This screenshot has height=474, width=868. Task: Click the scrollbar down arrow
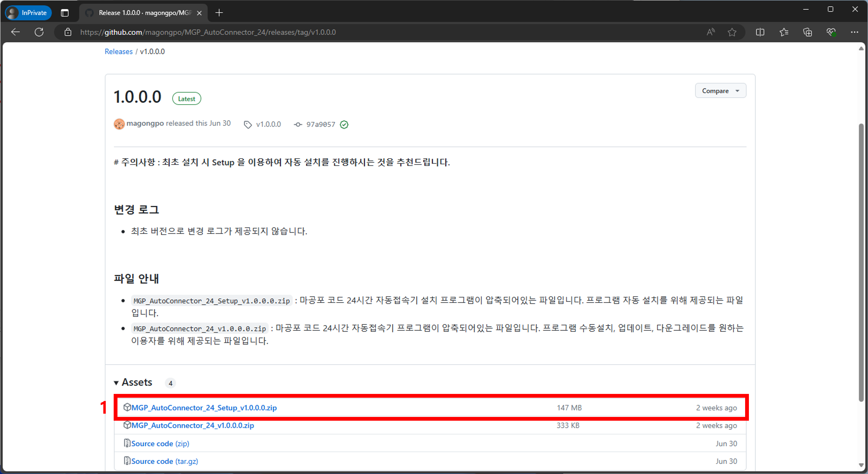point(861,465)
